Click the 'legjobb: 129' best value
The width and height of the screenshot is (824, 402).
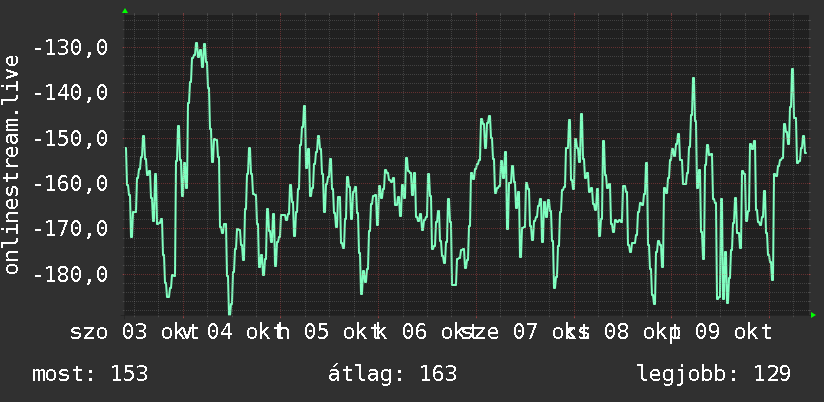(714, 374)
